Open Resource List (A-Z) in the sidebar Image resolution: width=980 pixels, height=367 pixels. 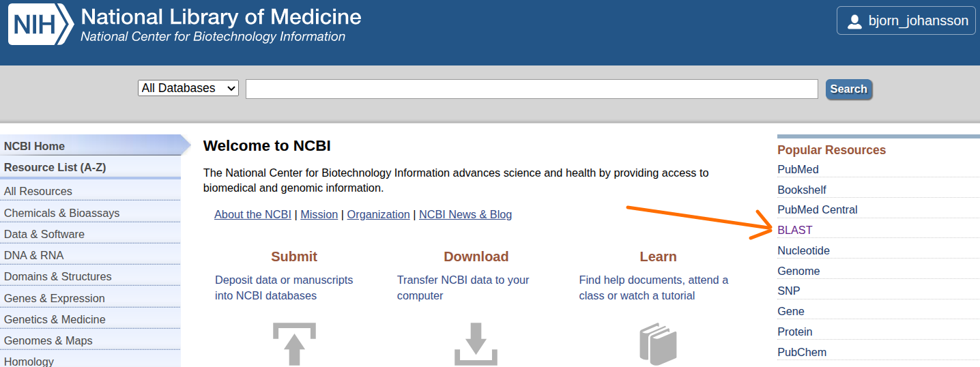pyautogui.click(x=55, y=167)
